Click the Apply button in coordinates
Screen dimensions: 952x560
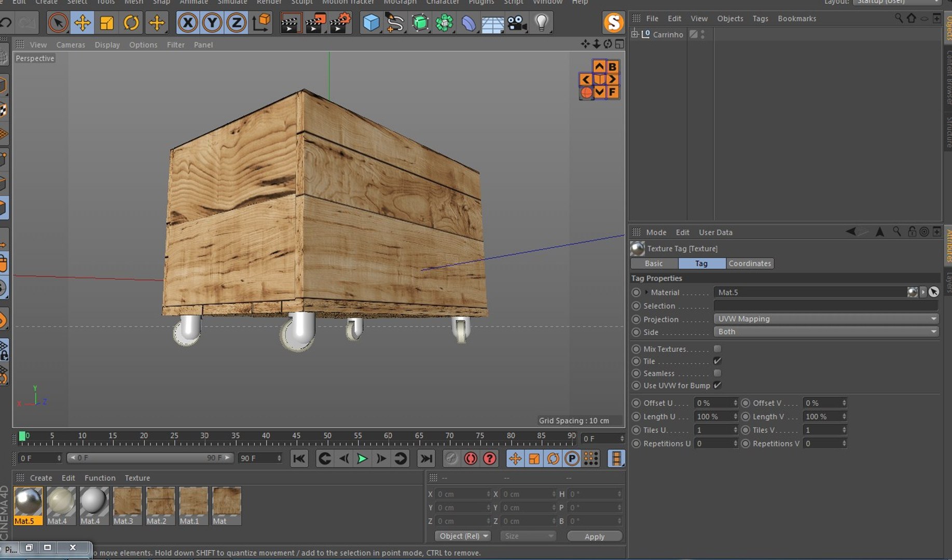(x=595, y=536)
